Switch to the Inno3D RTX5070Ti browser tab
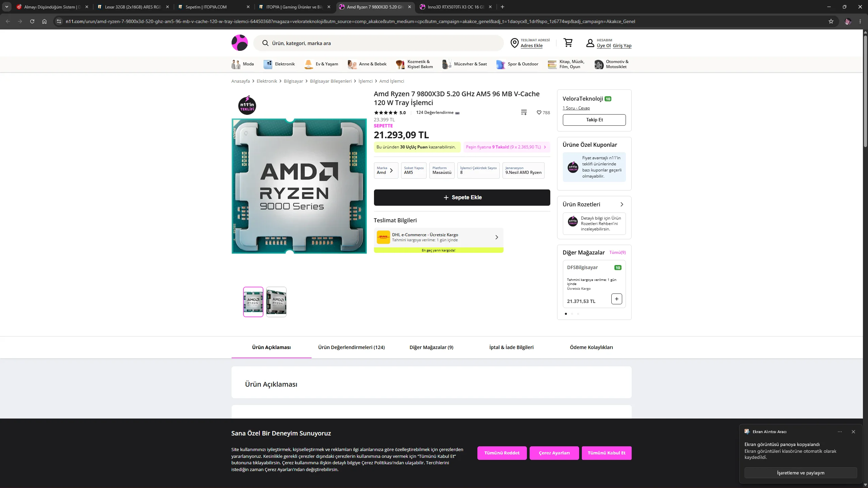Screen dimensions: 868x488 (456, 7)
